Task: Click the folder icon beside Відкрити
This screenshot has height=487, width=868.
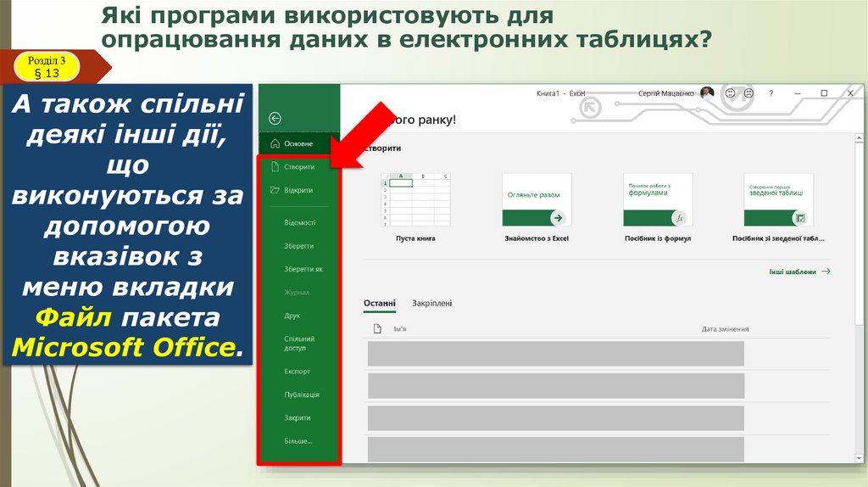Action: click(x=275, y=190)
